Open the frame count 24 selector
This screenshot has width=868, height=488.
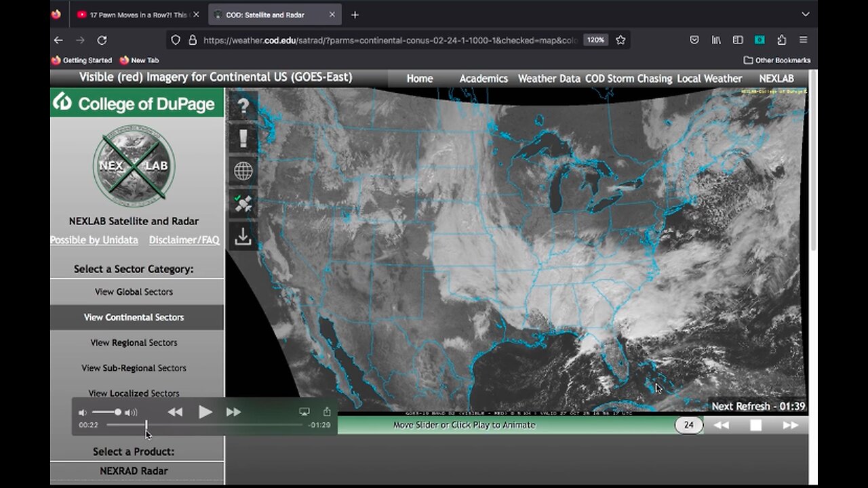pos(689,425)
